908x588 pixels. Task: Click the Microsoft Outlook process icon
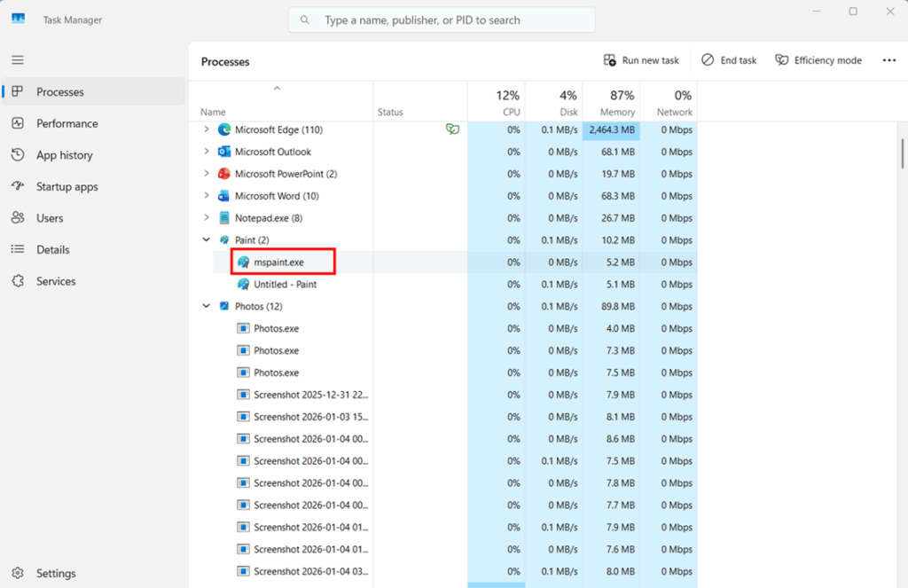[x=224, y=152]
